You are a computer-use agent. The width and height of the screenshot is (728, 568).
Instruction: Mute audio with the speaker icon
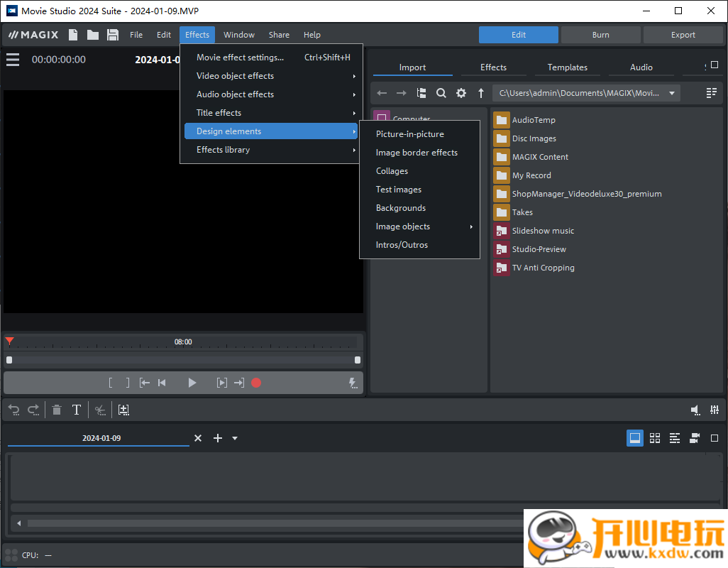[695, 410]
